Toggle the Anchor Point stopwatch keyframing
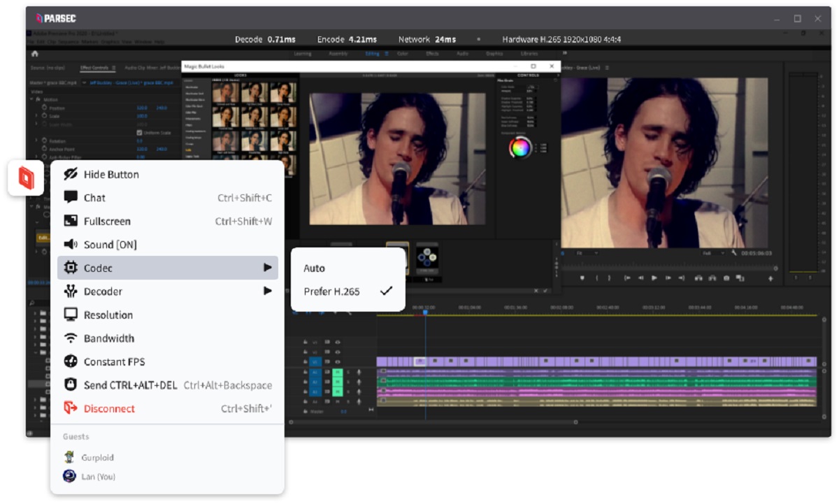The width and height of the screenshot is (839, 504). [45, 148]
